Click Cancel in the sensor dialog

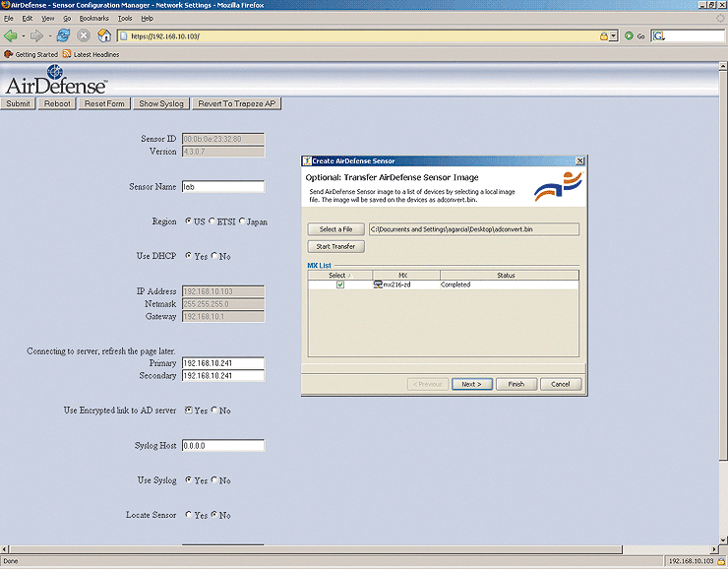tap(561, 384)
